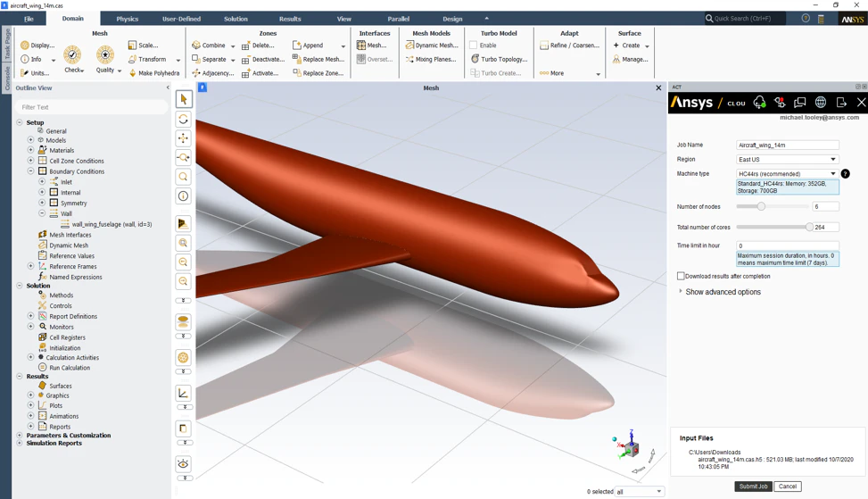Viewport: 868px width, 499px height.
Task: Click the Time limit in hour field
Action: (x=788, y=245)
